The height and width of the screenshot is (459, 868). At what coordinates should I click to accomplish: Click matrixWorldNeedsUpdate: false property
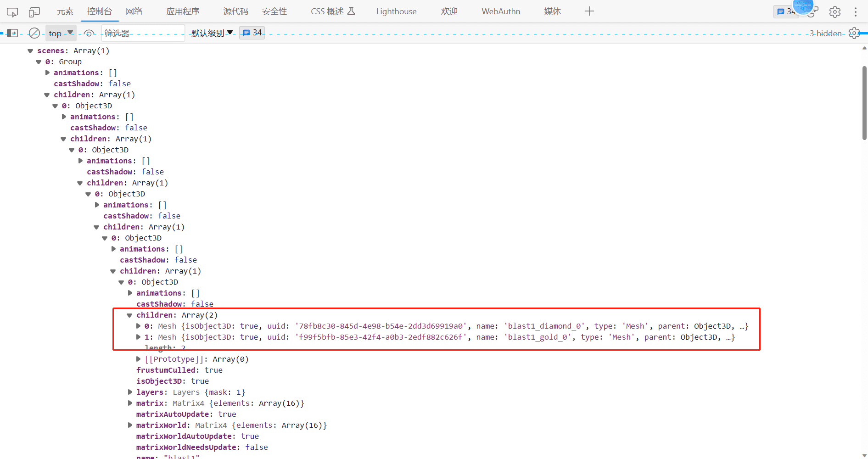[x=202, y=447]
